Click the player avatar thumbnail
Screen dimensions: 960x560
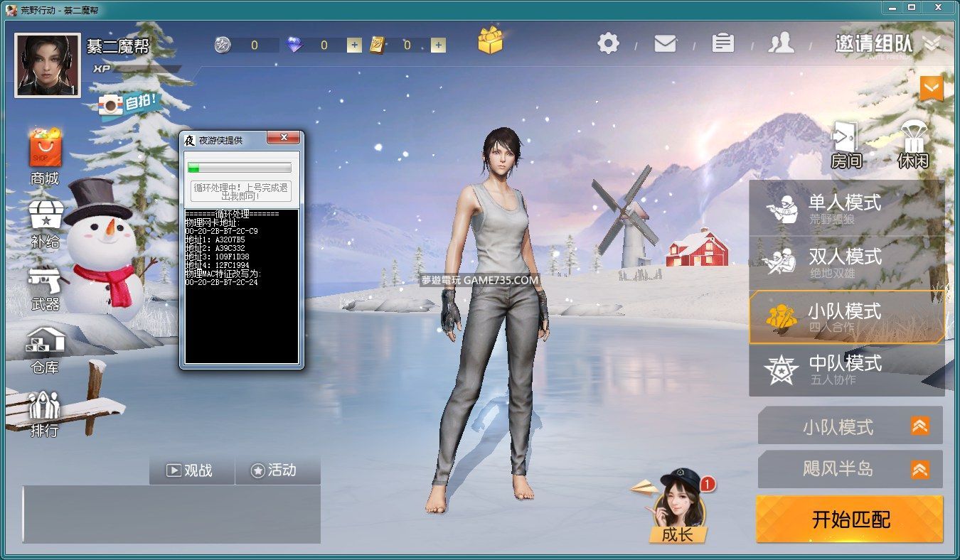point(47,65)
